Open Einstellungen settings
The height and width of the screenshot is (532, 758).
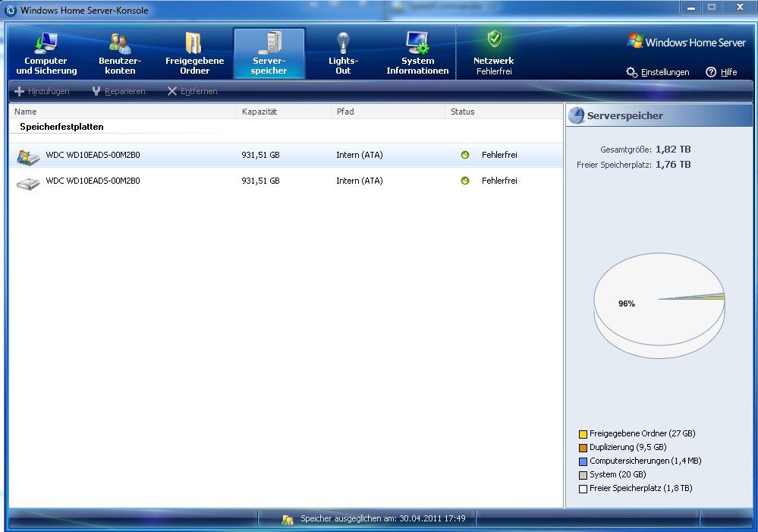665,73
